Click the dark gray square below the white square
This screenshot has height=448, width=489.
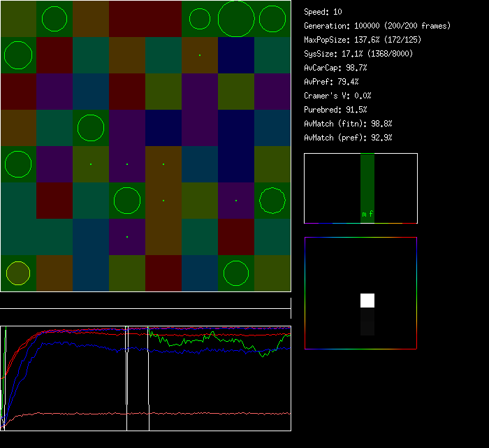[x=367, y=321]
